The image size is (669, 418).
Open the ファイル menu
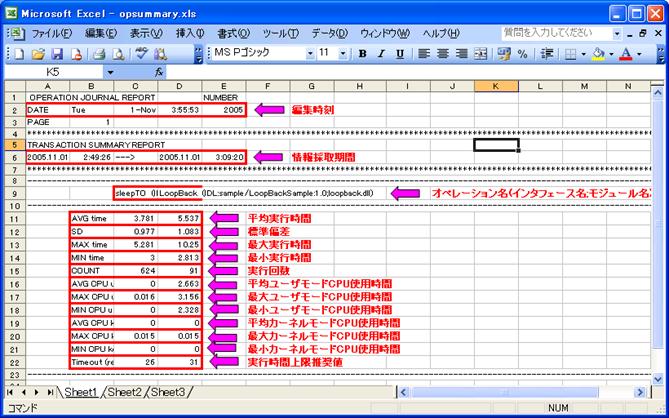(x=52, y=33)
